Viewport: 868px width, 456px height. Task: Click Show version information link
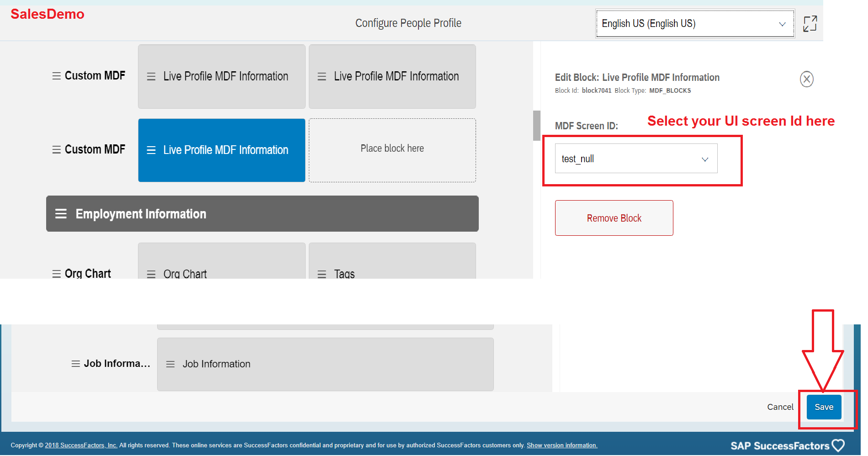coord(562,445)
